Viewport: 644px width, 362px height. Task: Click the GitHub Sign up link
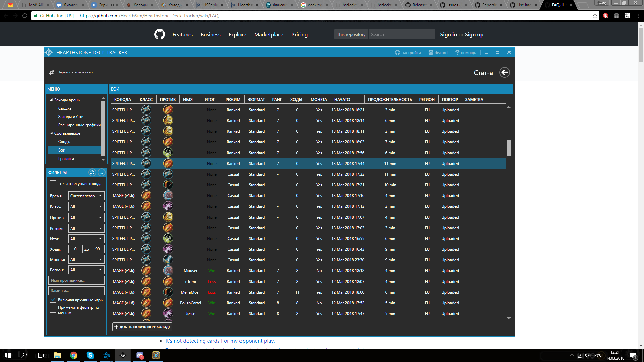pyautogui.click(x=474, y=34)
